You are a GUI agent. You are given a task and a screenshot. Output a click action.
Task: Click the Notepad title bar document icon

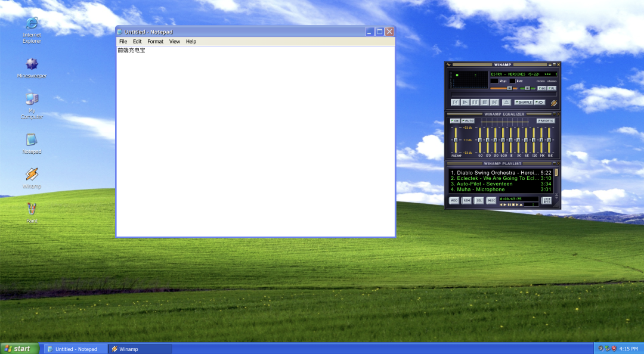[x=119, y=32]
